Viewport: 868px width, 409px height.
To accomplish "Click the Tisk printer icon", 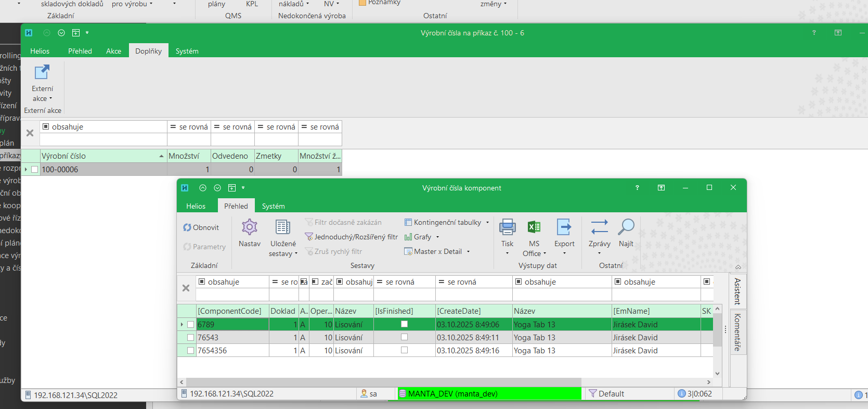I will pyautogui.click(x=507, y=227).
